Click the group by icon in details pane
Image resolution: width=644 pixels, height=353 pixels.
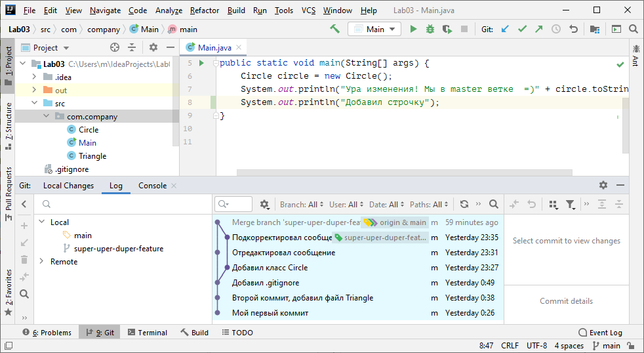553,204
